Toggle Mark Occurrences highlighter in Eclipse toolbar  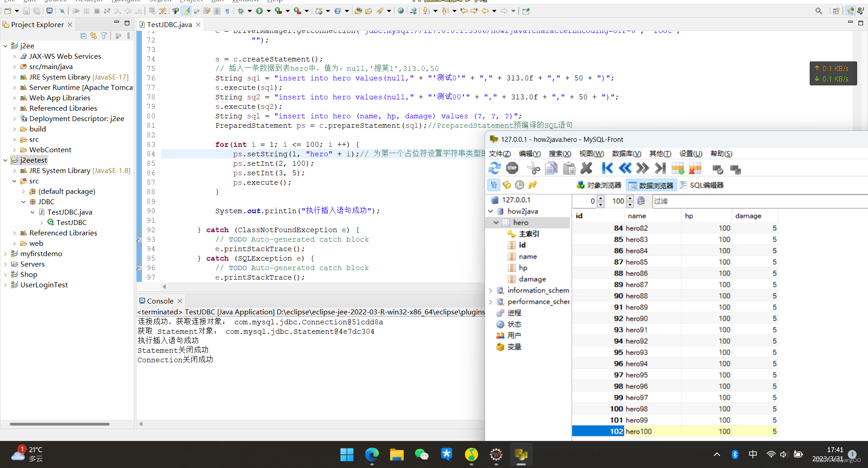click(186, 11)
